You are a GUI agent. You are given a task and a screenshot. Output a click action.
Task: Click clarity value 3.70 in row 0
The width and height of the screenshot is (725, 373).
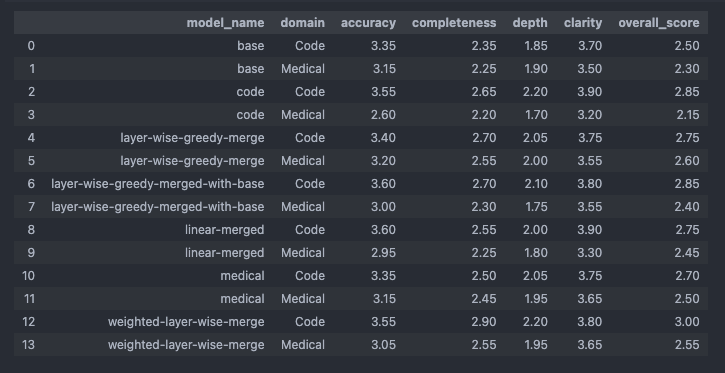click(589, 46)
